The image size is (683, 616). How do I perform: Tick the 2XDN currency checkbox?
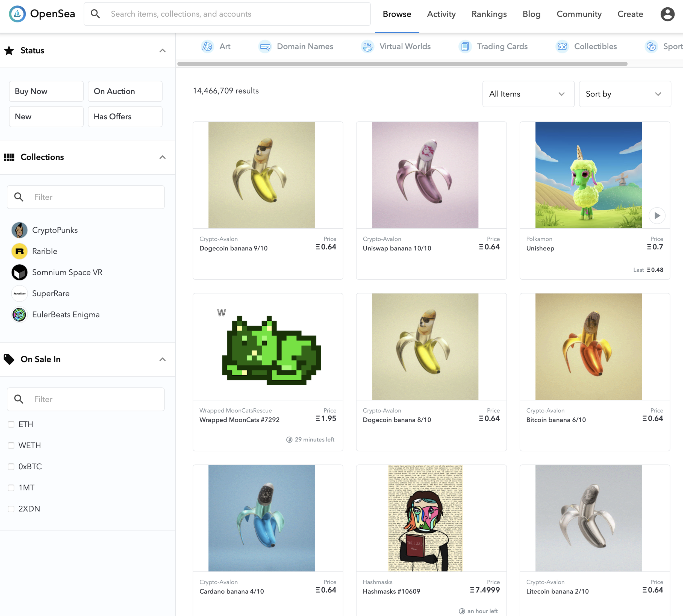pos(11,509)
